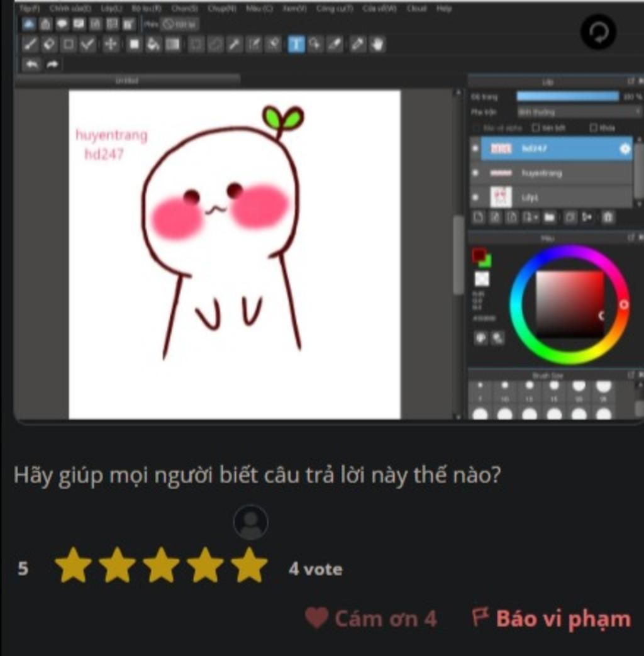644x656 pixels.
Task: Toggle visibility of the hd247 layer
Action: click(x=475, y=149)
